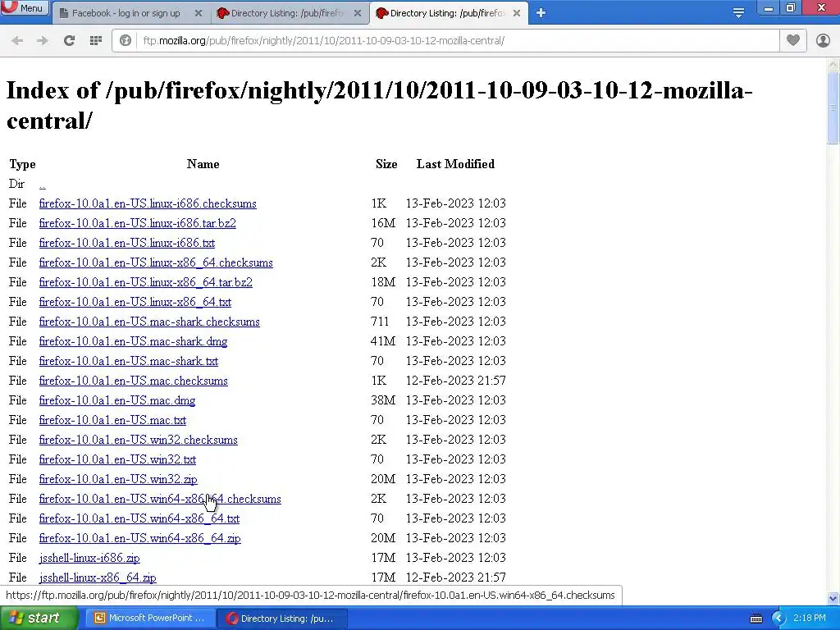Bookmark page with heart icon
The image size is (840, 630).
(x=793, y=40)
